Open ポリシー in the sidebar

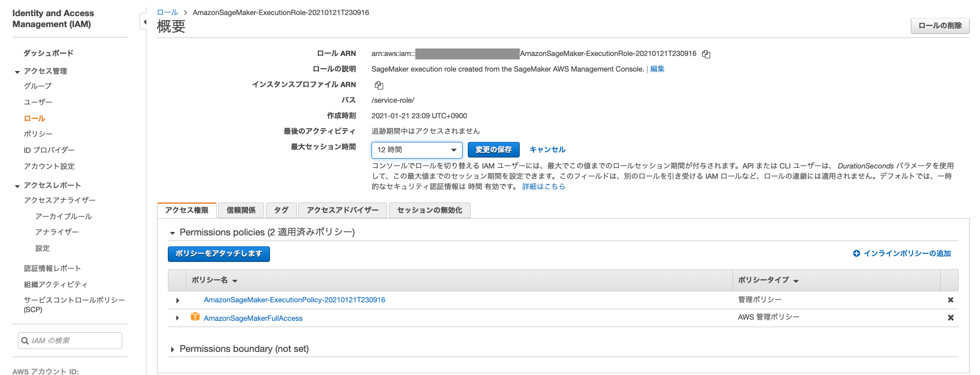click(x=38, y=134)
